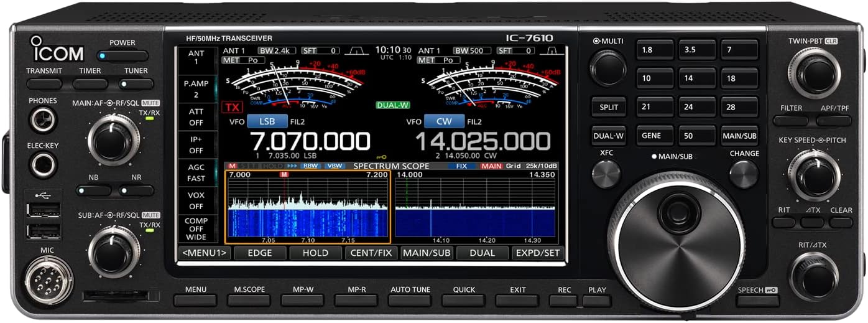
Task: Click the lower USB port
Action: (44, 232)
